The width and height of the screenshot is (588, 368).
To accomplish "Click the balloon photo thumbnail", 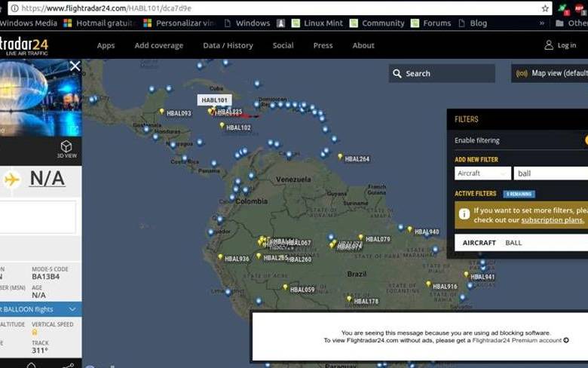I will (41, 97).
